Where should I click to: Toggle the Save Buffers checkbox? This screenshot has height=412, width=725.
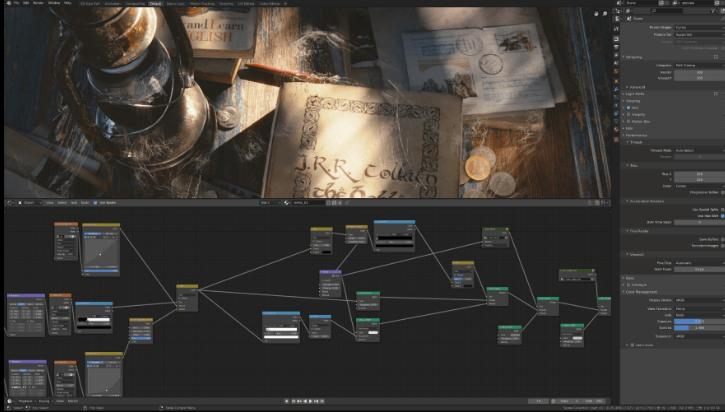click(x=723, y=239)
